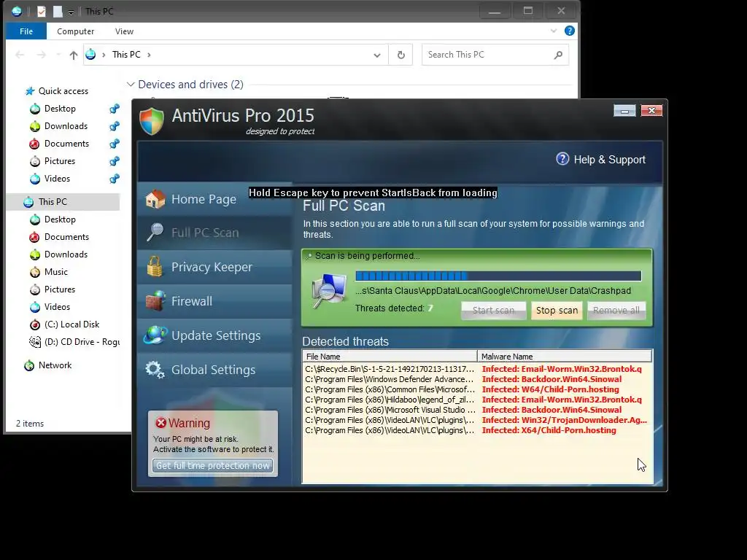Click the AntiVirus Pro shield logo
The image size is (747, 560).
coord(152,121)
